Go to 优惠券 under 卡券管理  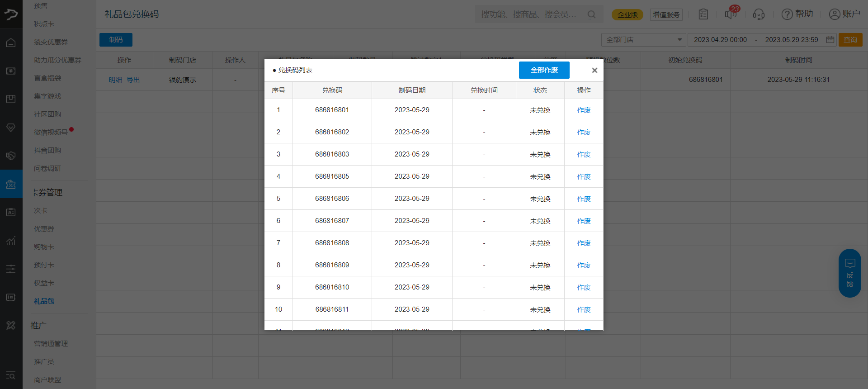click(x=44, y=228)
